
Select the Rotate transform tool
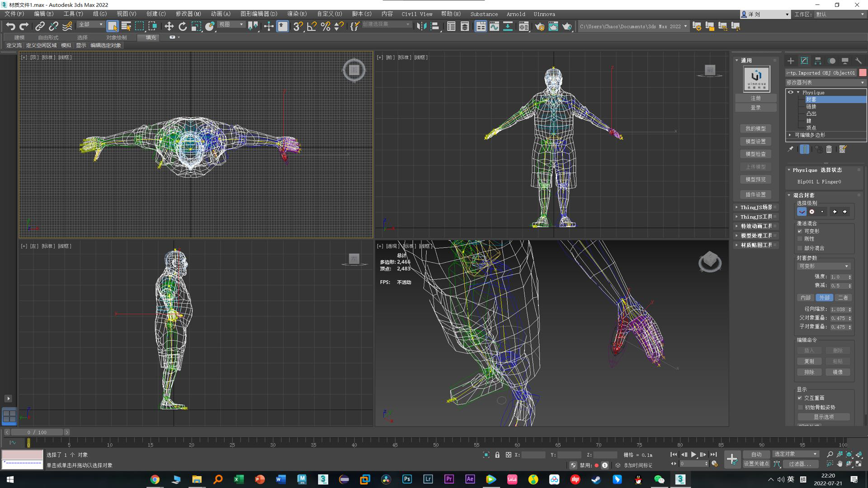pos(182,26)
